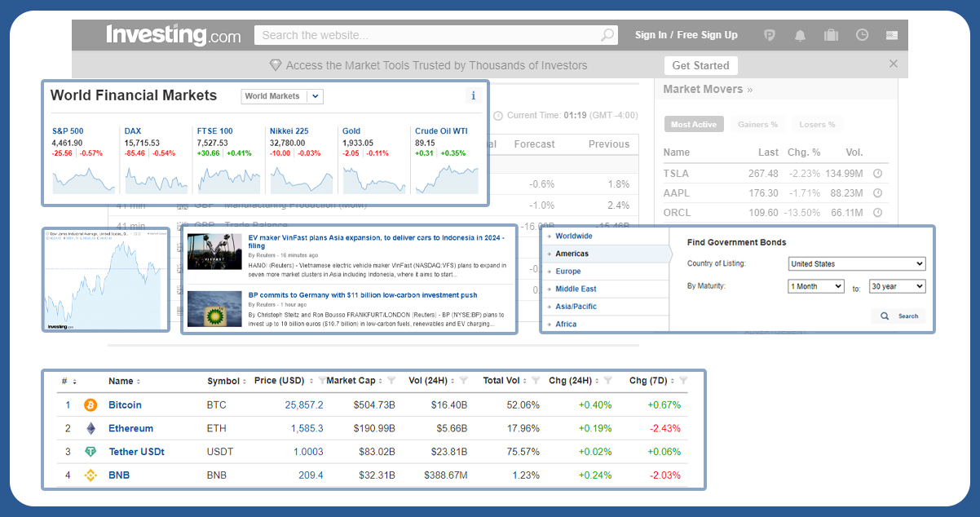This screenshot has width=980, height=517.
Task: Click the Investing.com logo
Action: pos(173,35)
